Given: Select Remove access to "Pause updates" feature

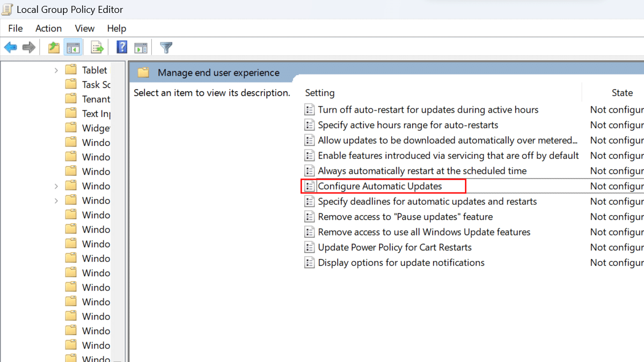Looking at the screenshot, I should click(405, 217).
